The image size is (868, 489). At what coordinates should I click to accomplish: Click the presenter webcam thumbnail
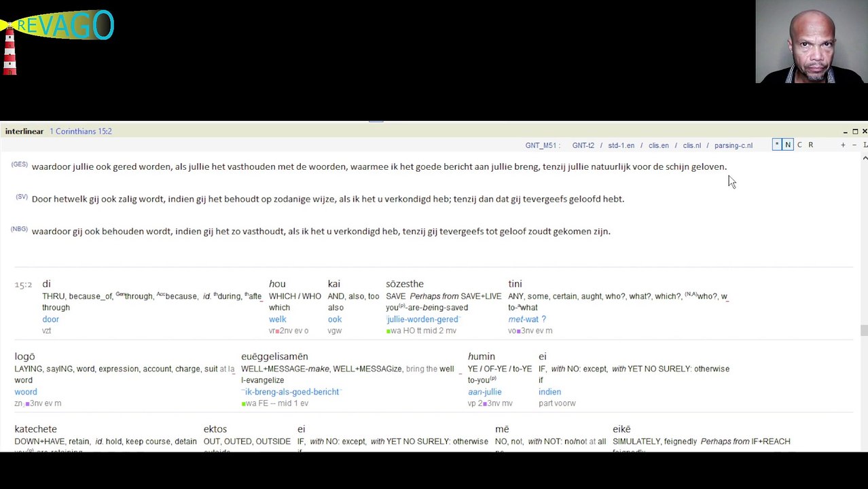[811, 41]
